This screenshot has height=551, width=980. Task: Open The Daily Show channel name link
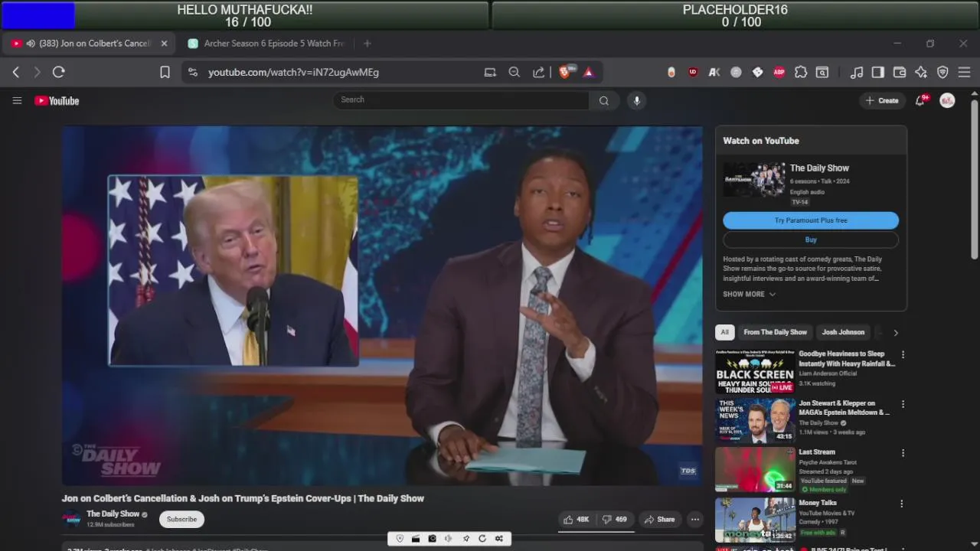[x=113, y=514]
